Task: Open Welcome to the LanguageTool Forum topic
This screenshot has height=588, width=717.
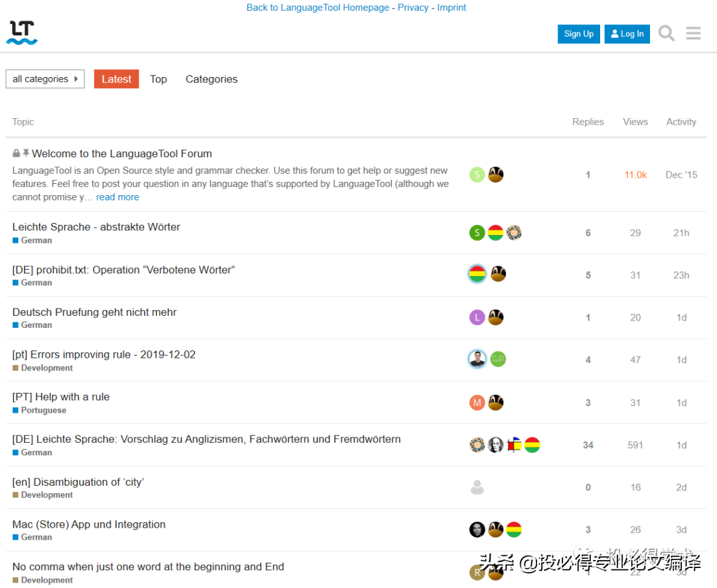Action: tap(121, 153)
